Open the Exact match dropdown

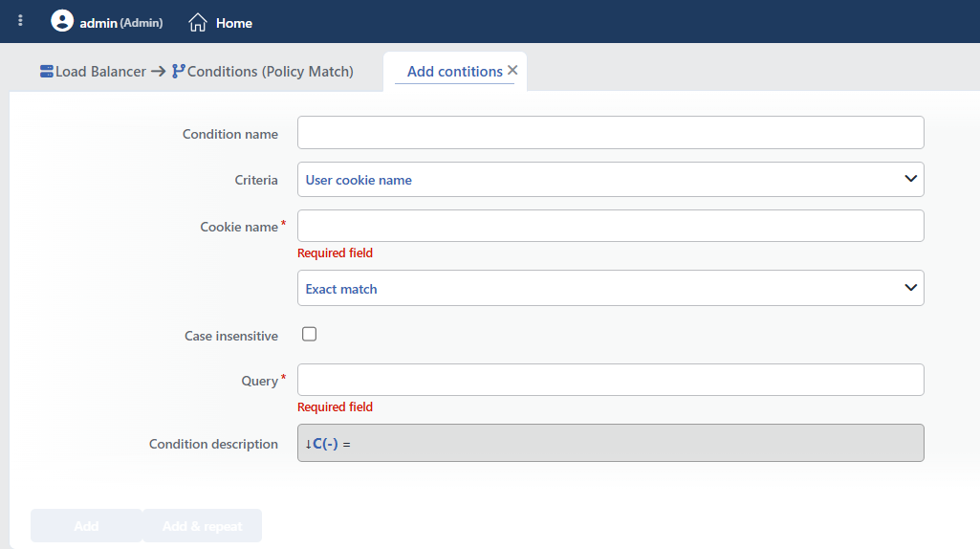point(611,288)
